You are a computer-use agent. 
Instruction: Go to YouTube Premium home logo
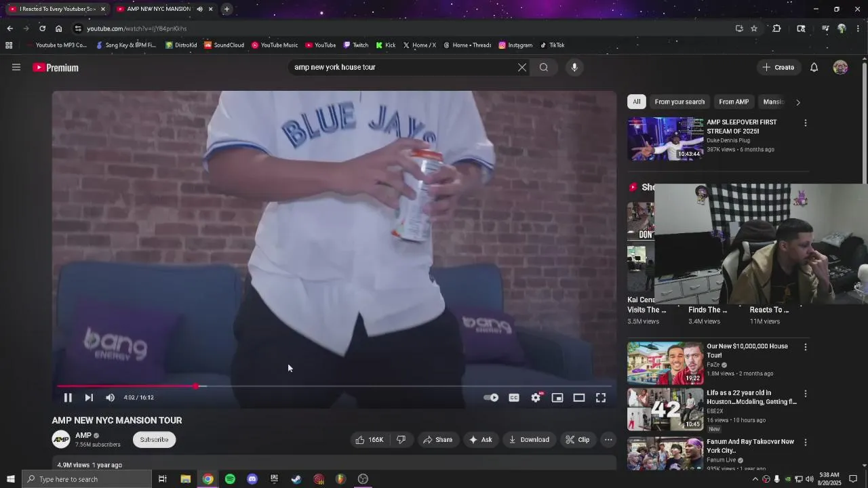tap(56, 68)
